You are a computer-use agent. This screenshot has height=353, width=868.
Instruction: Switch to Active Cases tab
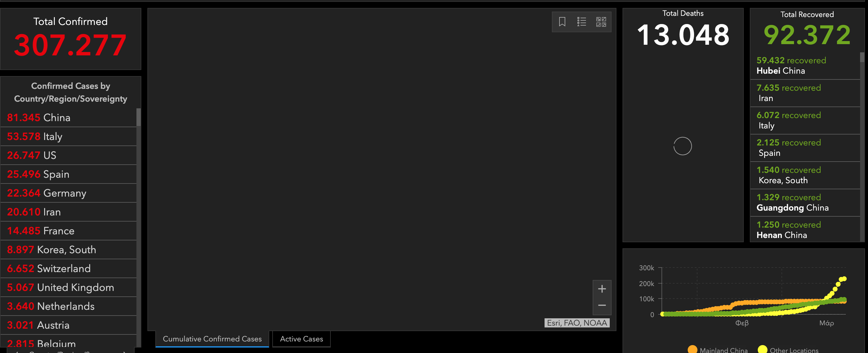(x=301, y=339)
